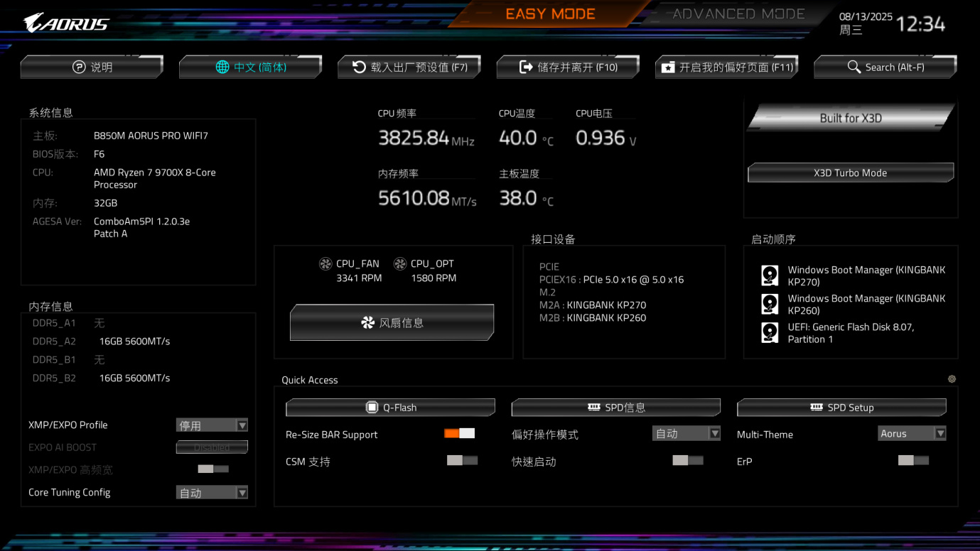Image resolution: width=980 pixels, height=551 pixels.
Task: Select the disk icon for Windows Boot Manager KP260
Action: pyautogui.click(x=770, y=304)
